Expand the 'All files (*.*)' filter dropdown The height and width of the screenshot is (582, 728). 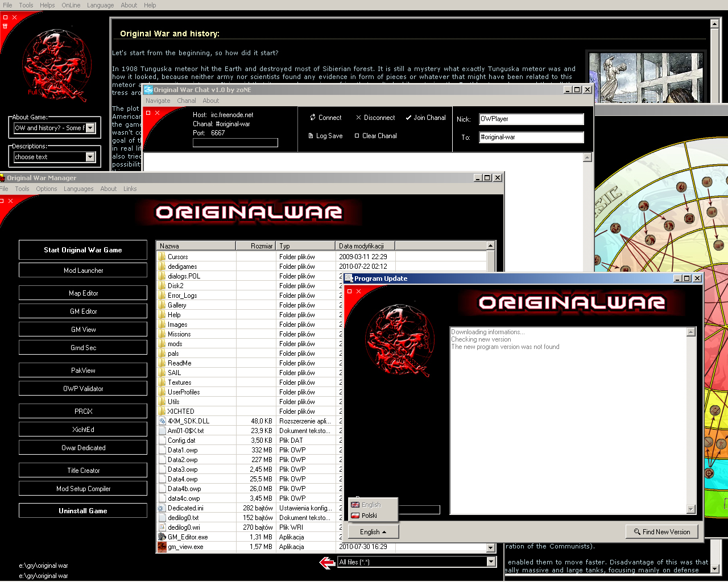point(491,562)
